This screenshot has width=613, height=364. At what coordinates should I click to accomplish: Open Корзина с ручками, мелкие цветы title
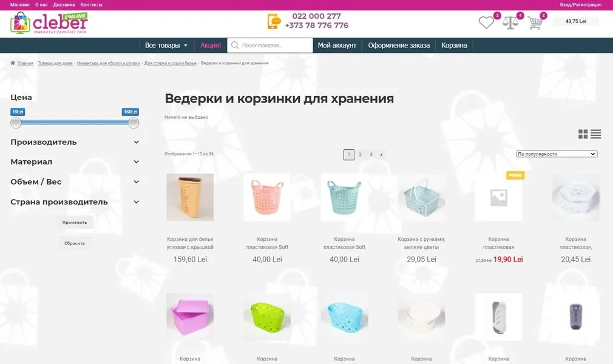tap(421, 243)
